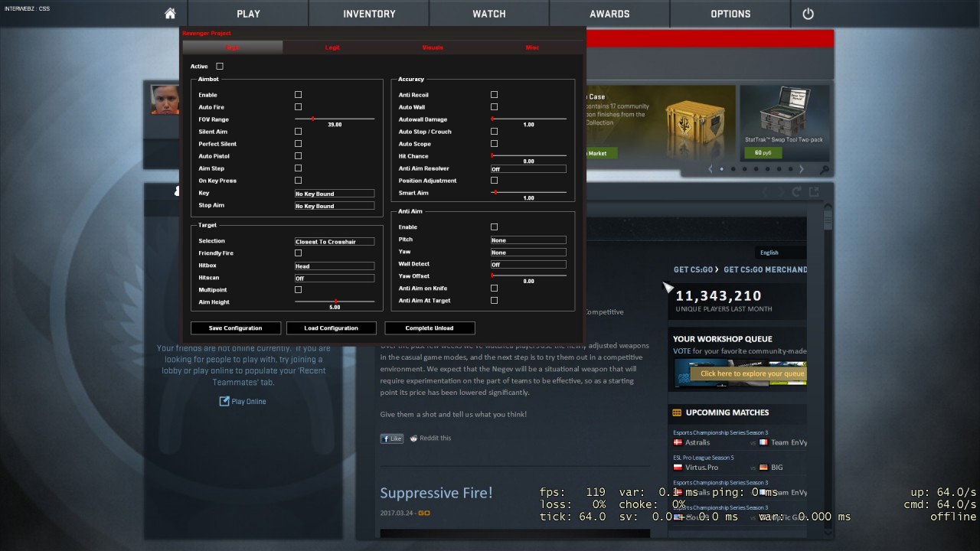Open the Anti Aim Yaw dropdown
Viewport: 980px width, 551px height.
pyautogui.click(x=528, y=252)
